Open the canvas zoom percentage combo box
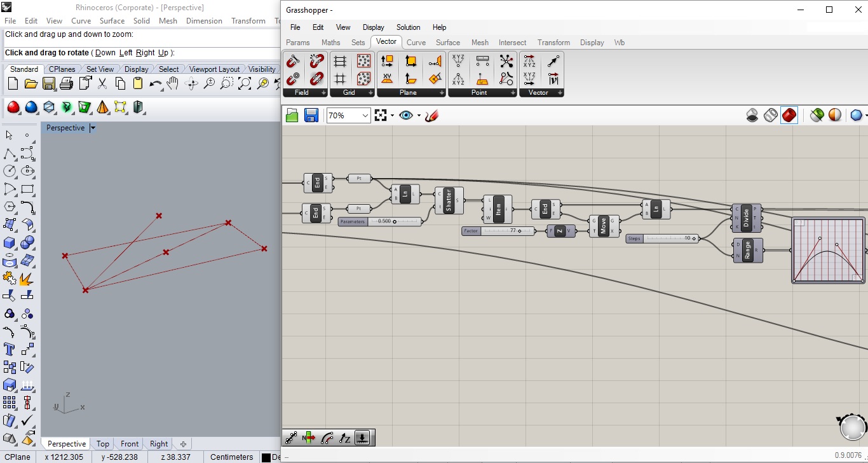The image size is (868, 463). coord(348,115)
